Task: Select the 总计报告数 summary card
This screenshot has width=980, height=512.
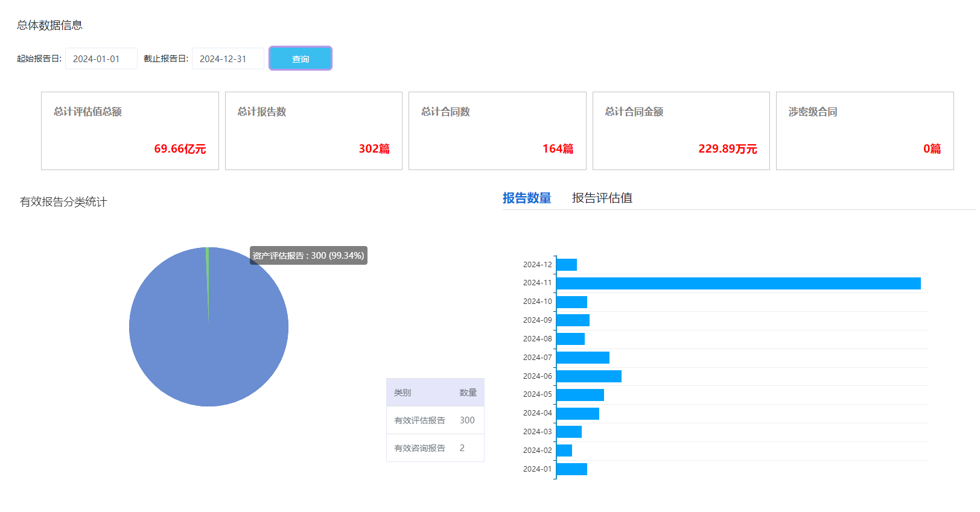Action: click(x=313, y=131)
